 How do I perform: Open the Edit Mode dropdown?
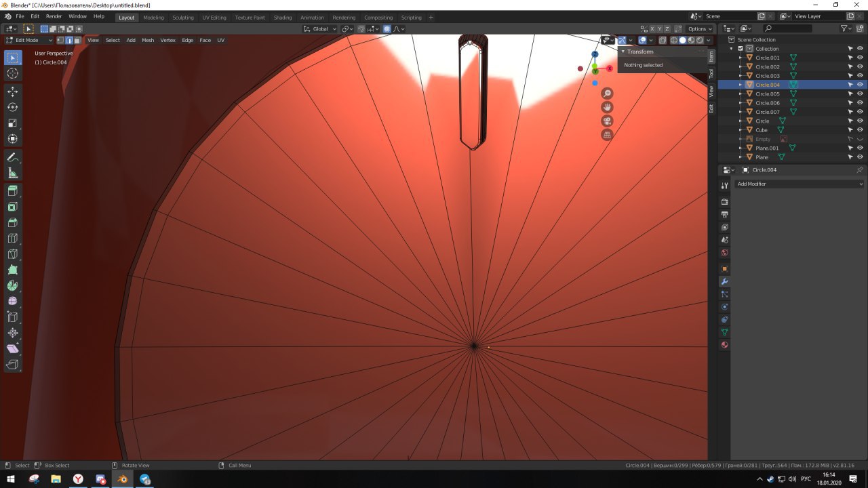point(28,40)
